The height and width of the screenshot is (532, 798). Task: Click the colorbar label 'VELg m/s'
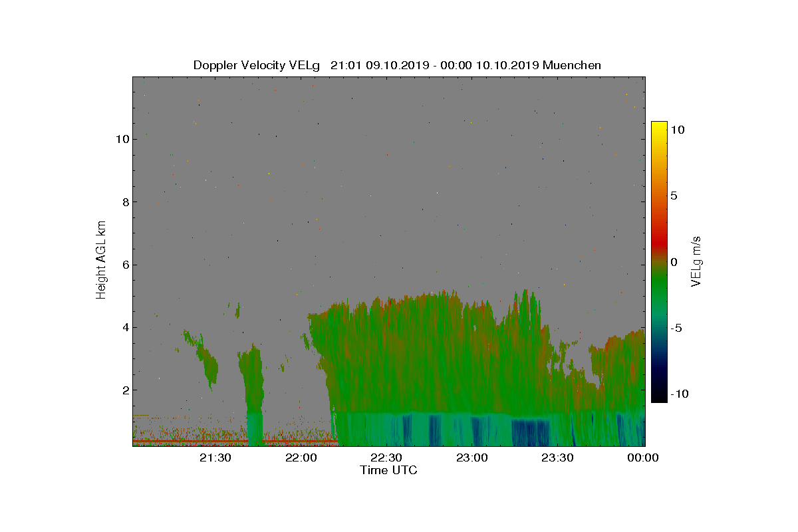pyautogui.click(x=696, y=261)
